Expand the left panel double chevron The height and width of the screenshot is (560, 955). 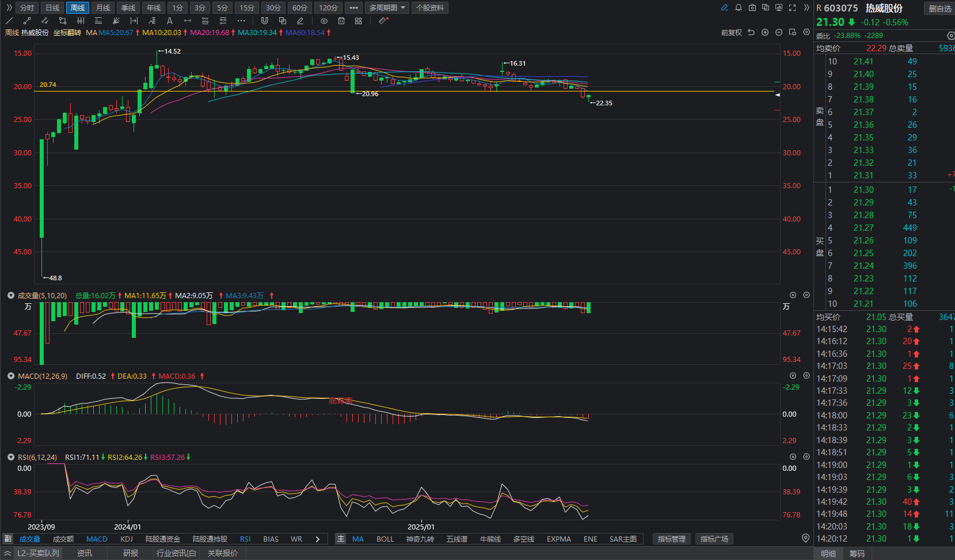click(x=9, y=7)
